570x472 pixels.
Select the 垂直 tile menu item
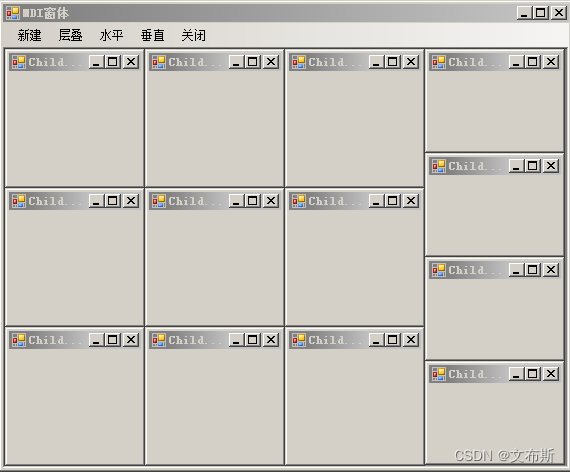[152, 35]
